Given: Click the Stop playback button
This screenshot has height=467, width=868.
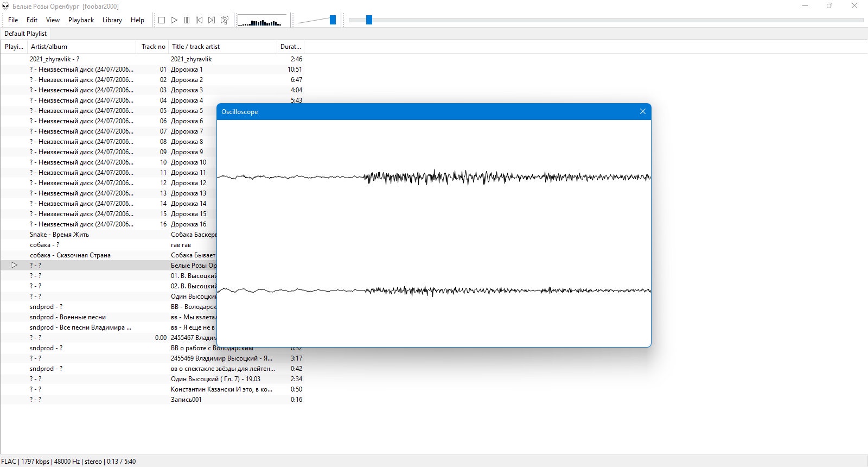Looking at the screenshot, I should [x=162, y=20].
